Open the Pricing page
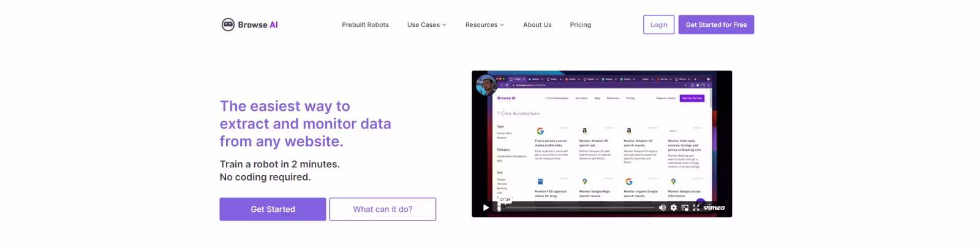 581,25
